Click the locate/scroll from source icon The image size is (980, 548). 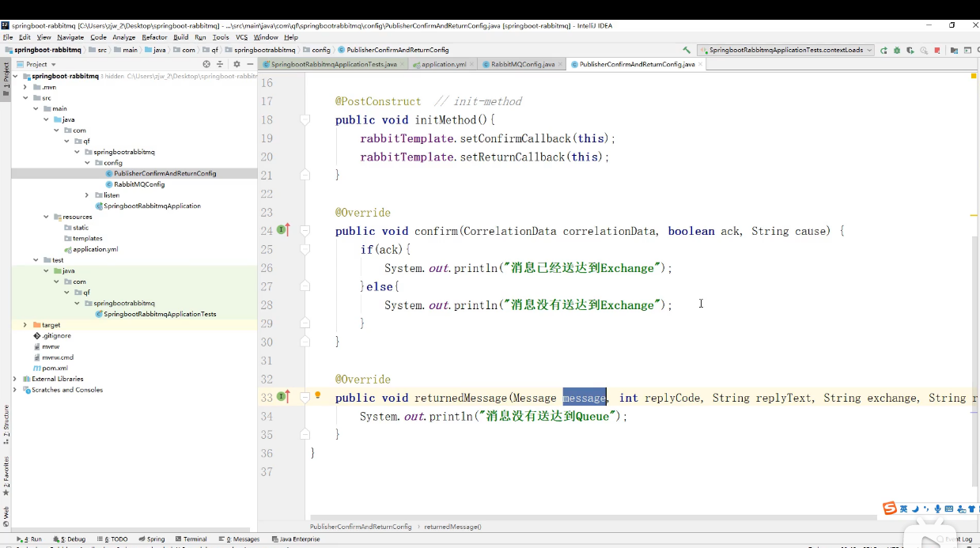[x=206, y=64]
